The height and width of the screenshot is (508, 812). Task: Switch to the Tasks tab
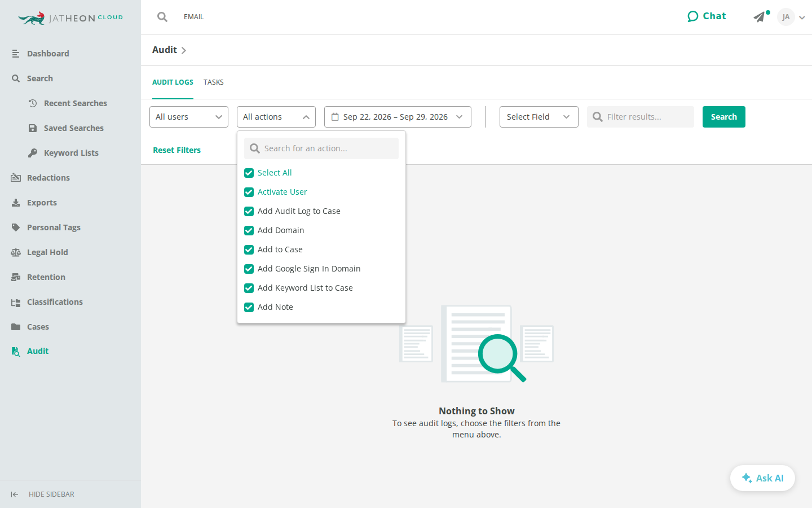click(x=214, y=82)
